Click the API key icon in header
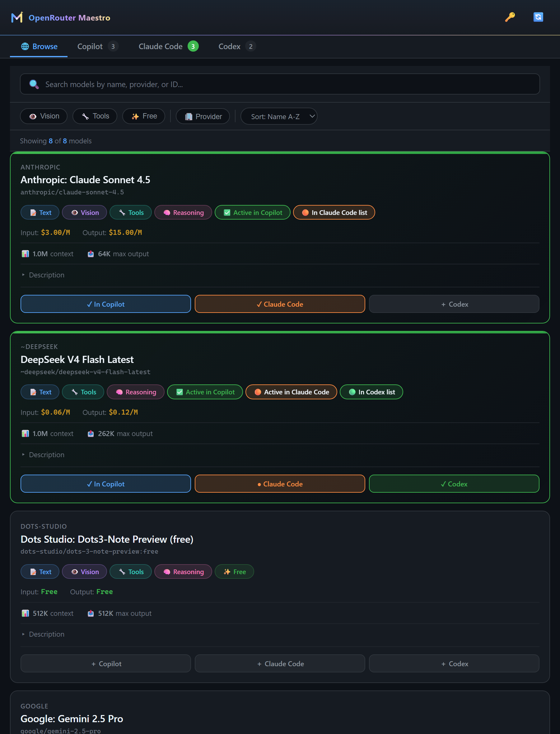The image size is (560, 734). click(x=510, y=17)
